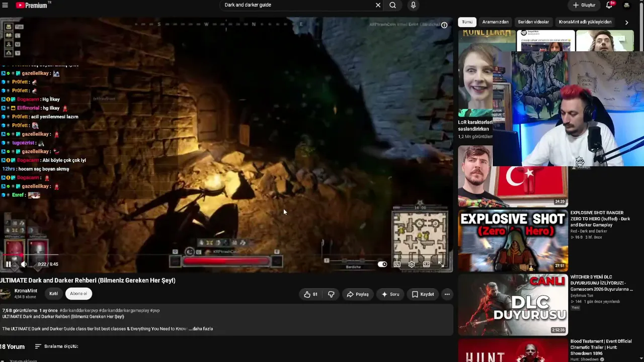Open the EXPLOSIVE SHOT Zero to Hero thumbnail
This screenshot has width=644, height=362.
pos(513,241)
